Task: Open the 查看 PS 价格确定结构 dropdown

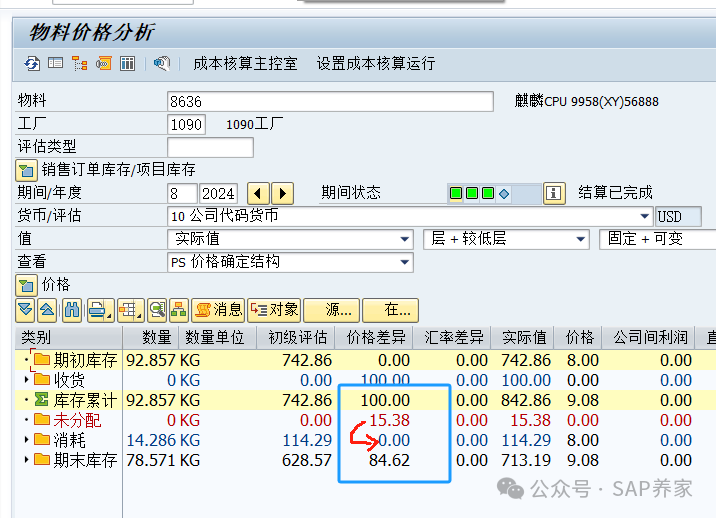Action: click(404, 262)
